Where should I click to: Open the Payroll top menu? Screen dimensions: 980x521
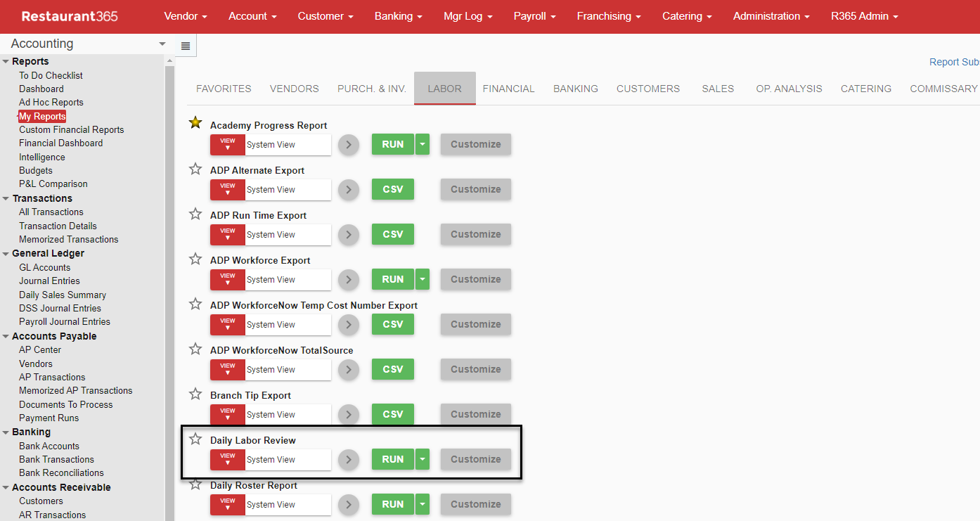pyautogui.click(x=534, y=16)
